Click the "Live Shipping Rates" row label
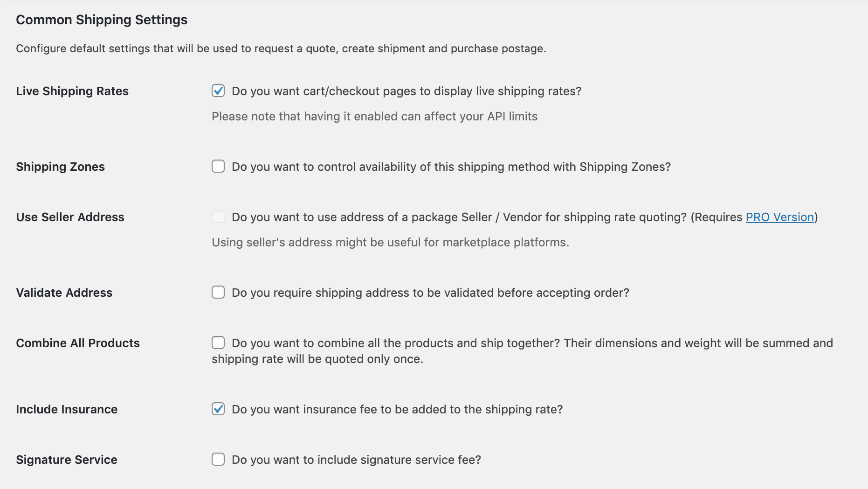The height and width of the screenshot is (489, 868). point(72,91)
